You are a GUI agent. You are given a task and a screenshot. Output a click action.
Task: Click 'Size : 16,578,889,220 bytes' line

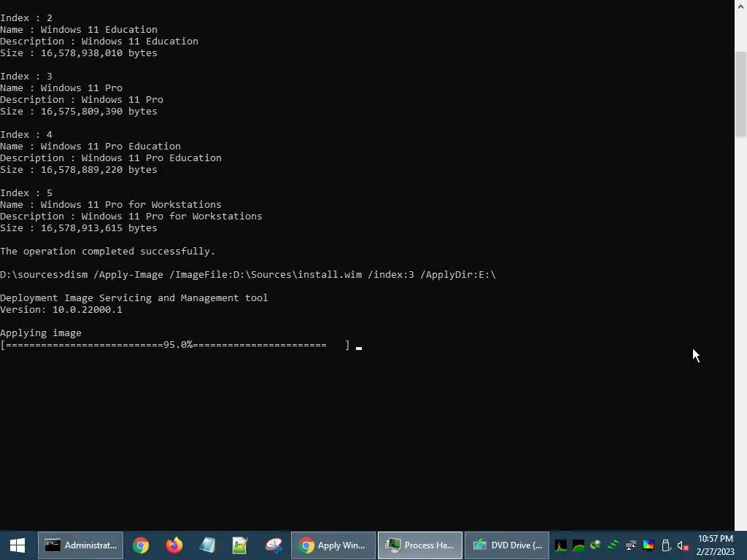pyautogui.click(x=79, y=169)
